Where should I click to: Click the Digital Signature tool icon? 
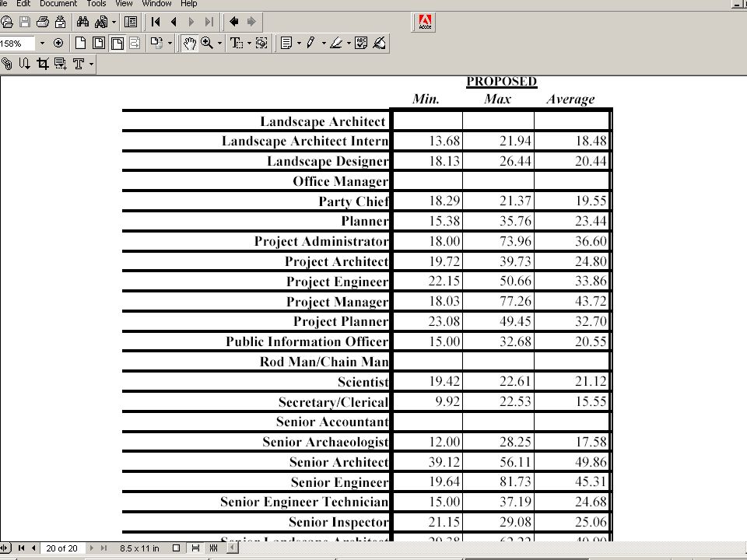(x=379, y=44)
